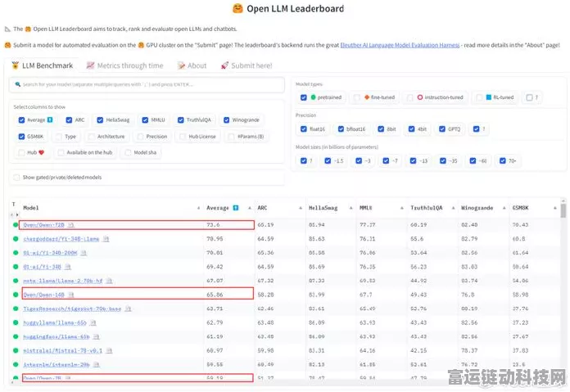Open the Qwen/Qwen-72B model link
The image size is (570, 392).
[43, 225]
